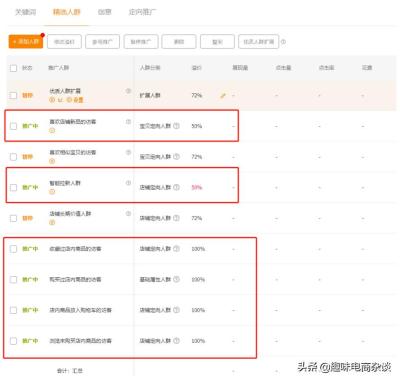
Task: Open chart icon under 优质人群扩展 name
Action: click(60, 100)
